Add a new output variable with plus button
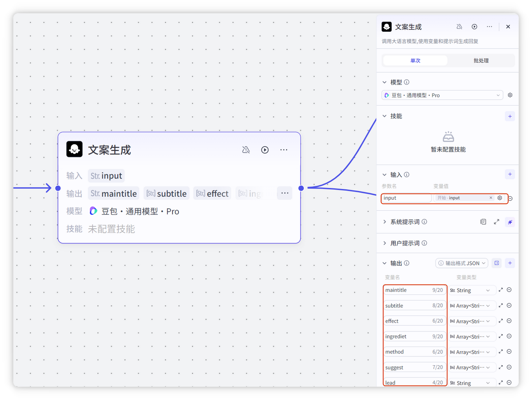Image resolution: width=532 pixels, height=400 pixels. [x=510, y=263]
